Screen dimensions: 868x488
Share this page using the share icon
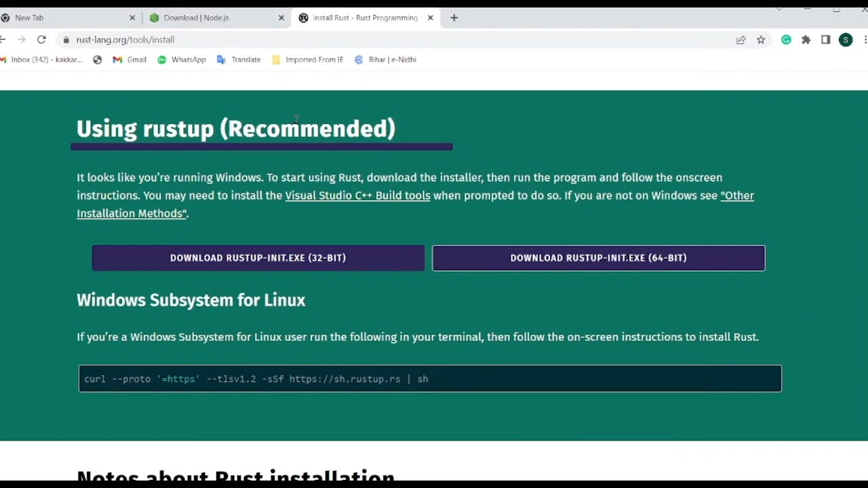[x=741, y=40]
